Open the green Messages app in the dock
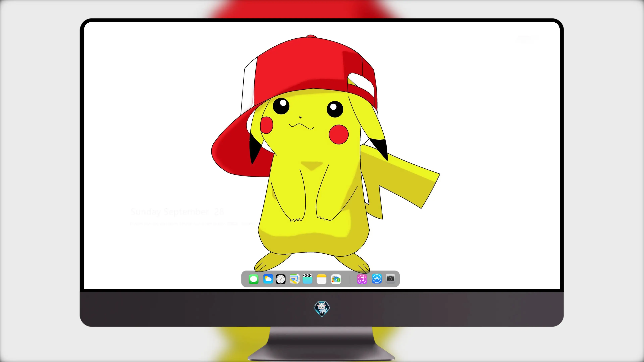The height and width of the screenshot is (362, 644). click(254, 279)
